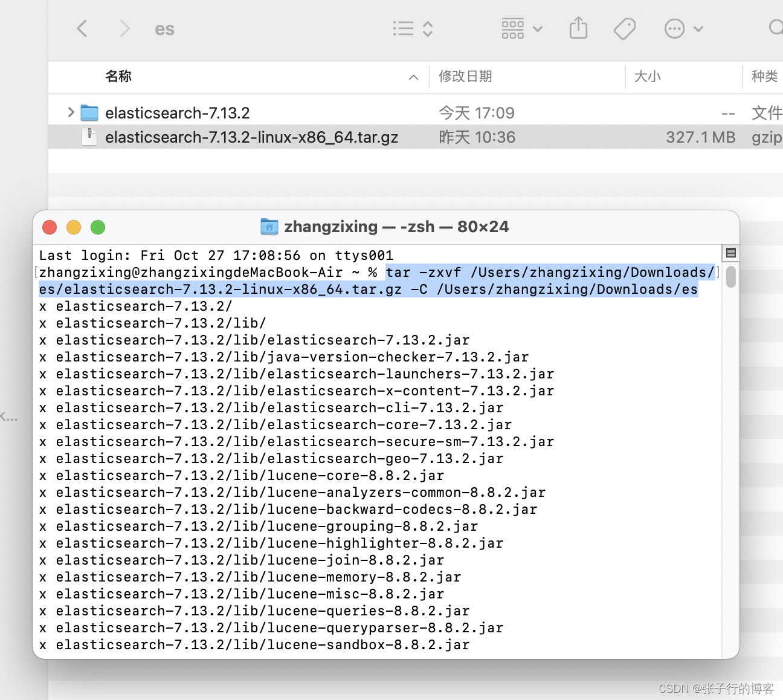Click the elasticsearch-7.13.2 blue folder icon
The width and height of the screenshot is (783, 700).
(89, 112)
